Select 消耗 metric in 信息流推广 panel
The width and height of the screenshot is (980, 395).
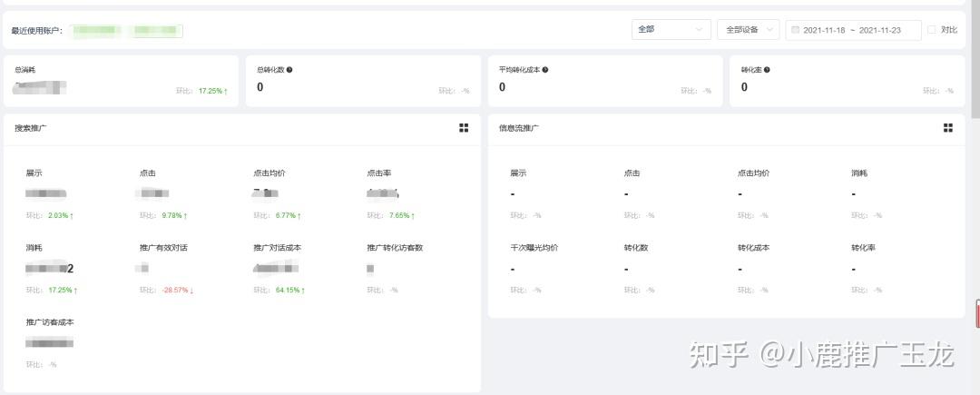[859, 173]
